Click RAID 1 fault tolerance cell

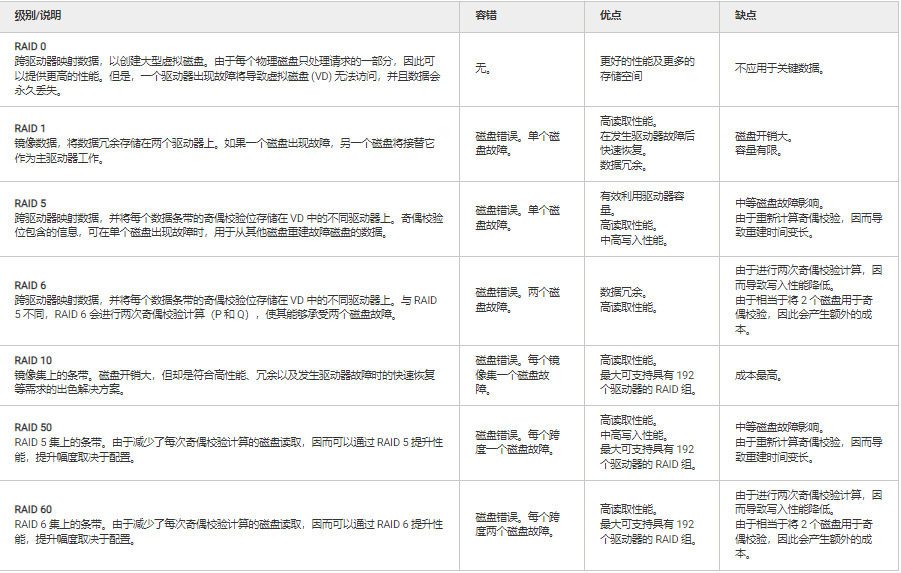tap(517, 144)
